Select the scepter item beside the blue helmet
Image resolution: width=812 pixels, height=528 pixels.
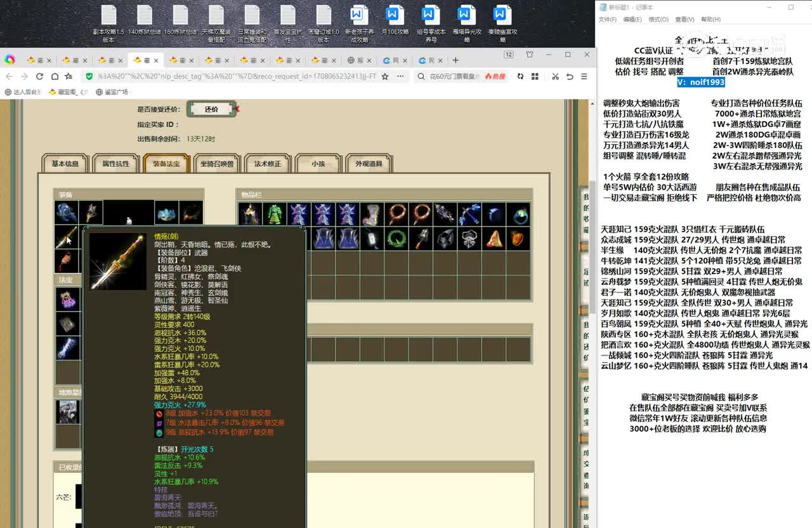(91, 213)
